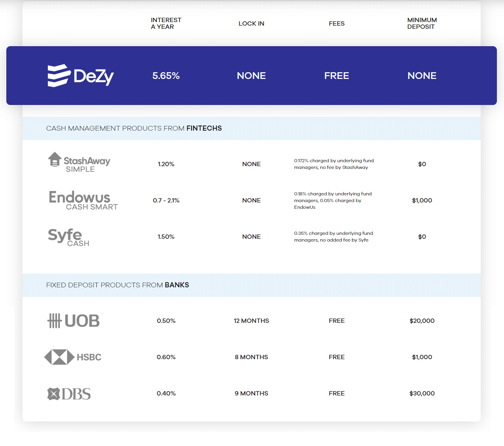504x446 pixels.
Task: Click the '0.172% charged by underlying fund' fee note
Action: click(x=334, y=164)
